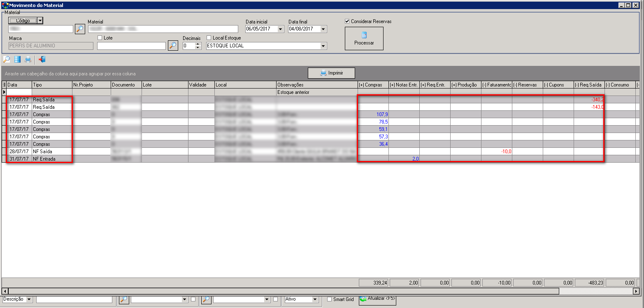Viewport: 644px width, 308px height.
Task: Select the Compras cell with value 78,5
Action: pos(373,122)
